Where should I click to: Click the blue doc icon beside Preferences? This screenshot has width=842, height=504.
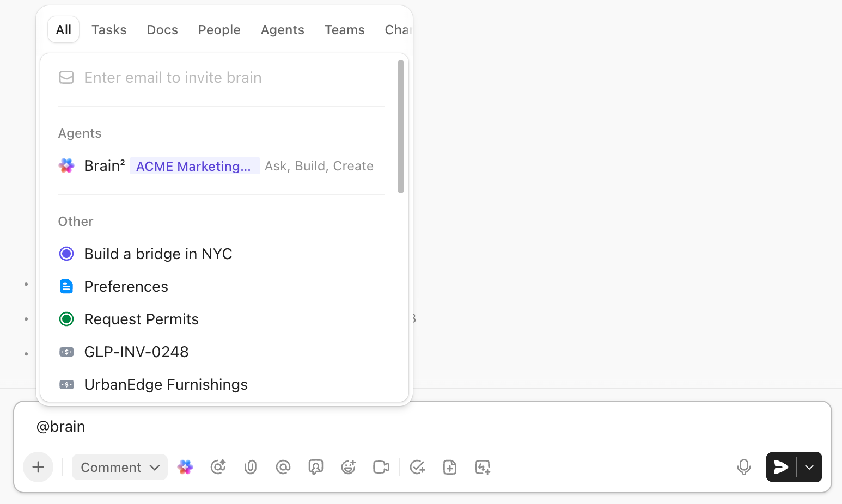(66, 287)
